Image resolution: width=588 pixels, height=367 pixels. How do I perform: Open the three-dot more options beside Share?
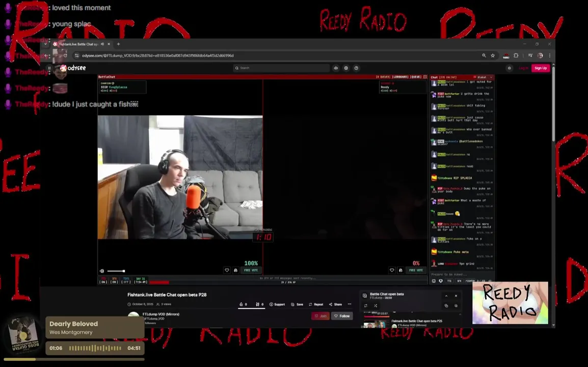(350, 304)
